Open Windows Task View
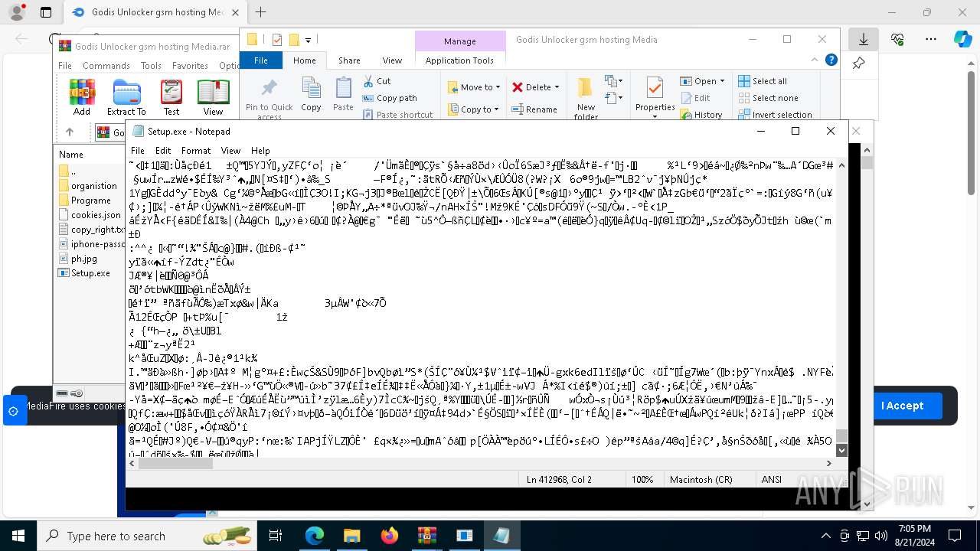Image resolution: width=980 pixels, height=551 pixels. pyautogui.click(x=276, y=536)
